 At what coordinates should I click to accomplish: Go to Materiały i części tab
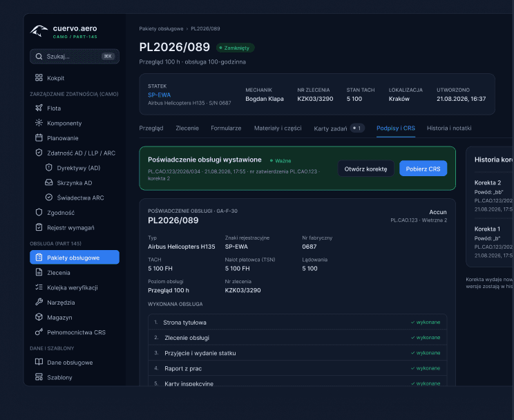pos(278,128)
